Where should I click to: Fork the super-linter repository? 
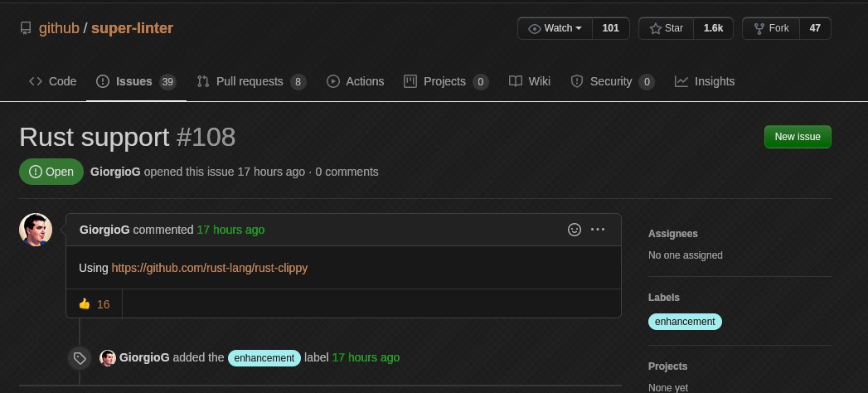pos(771,28)
